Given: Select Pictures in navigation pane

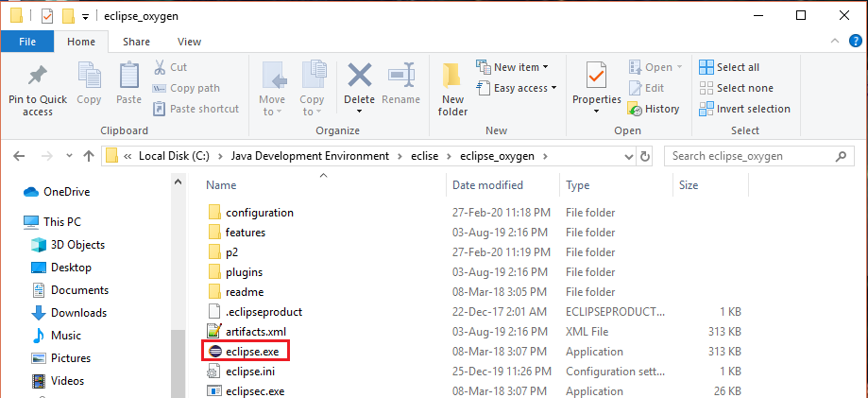Looking at the screenshot, I should coord(61,358).
